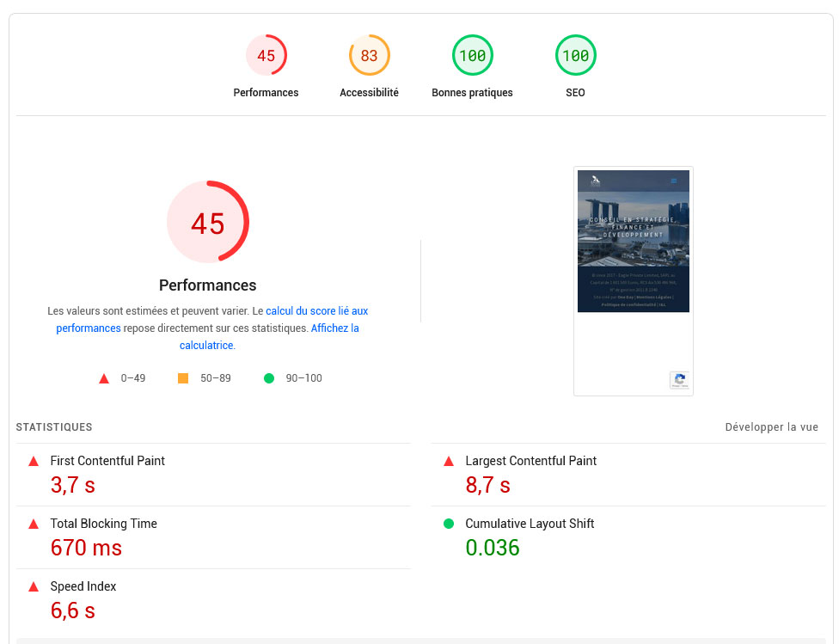This screenshot has width=839, height=644.
Task: Open the mobile page screenshot thumbnail
Action: tap(634, 281)
